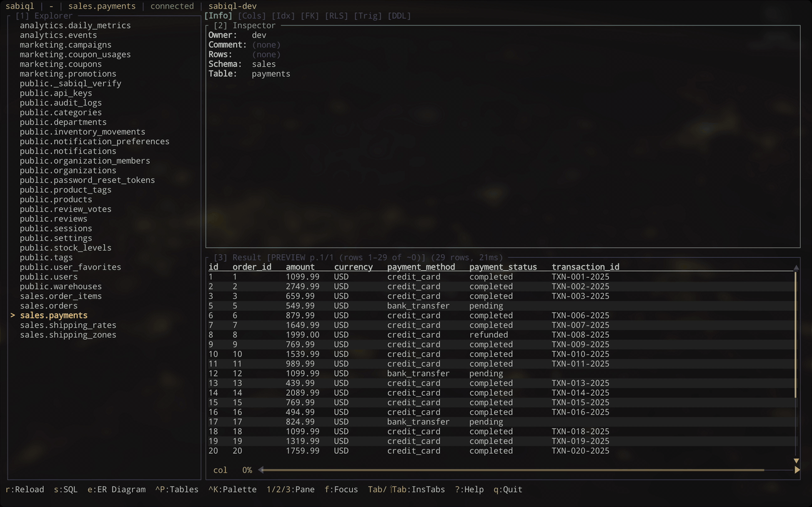This screenshot has height=507, width=812.
Task: Open the ER Diagram view
Action: [x=116, y=490]
